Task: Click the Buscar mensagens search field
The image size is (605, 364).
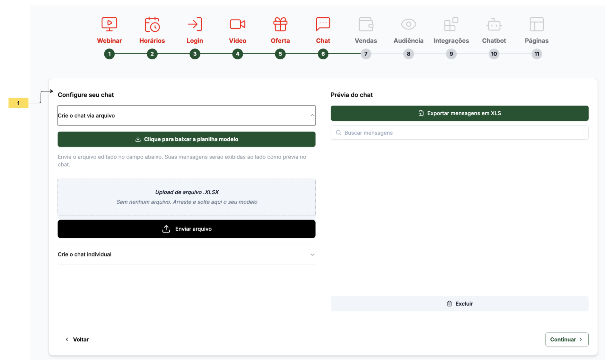Action: 462,133
